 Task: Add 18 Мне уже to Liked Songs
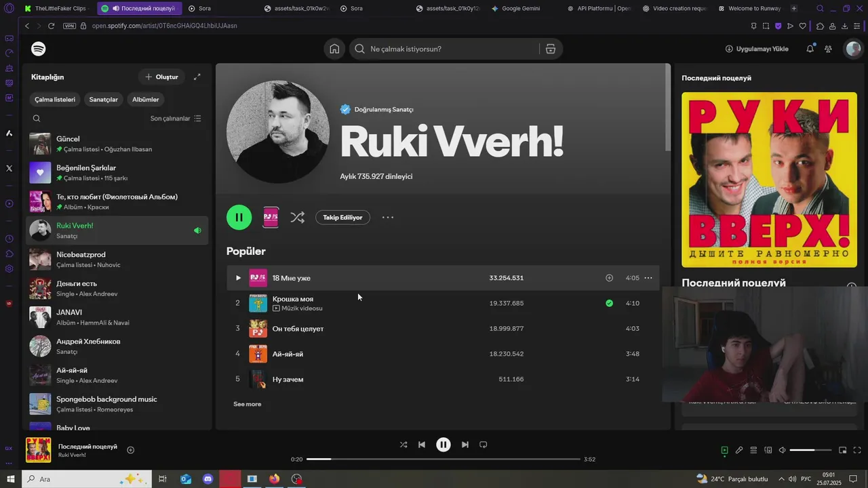(x=609, y=278)
